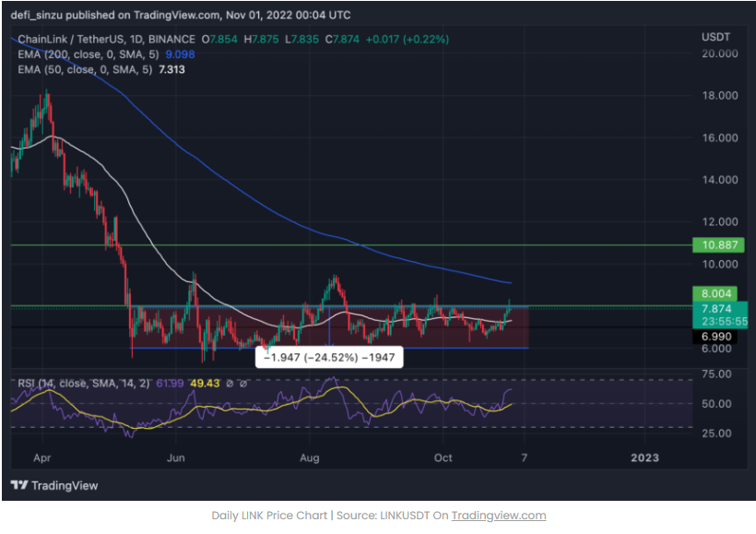Click the Daily LINK Price Chart caption
The height and width of the screenshot is (534, 756).
point(269,516)
